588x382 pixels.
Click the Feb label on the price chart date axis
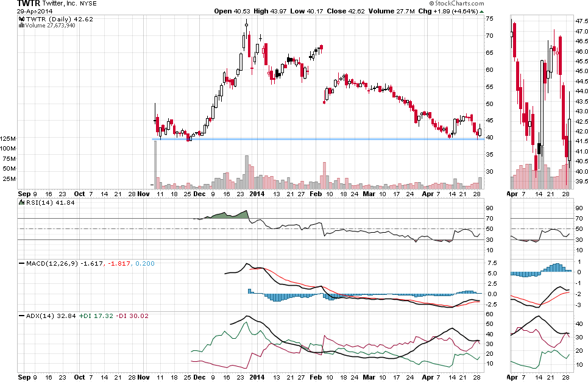point(316,194)
